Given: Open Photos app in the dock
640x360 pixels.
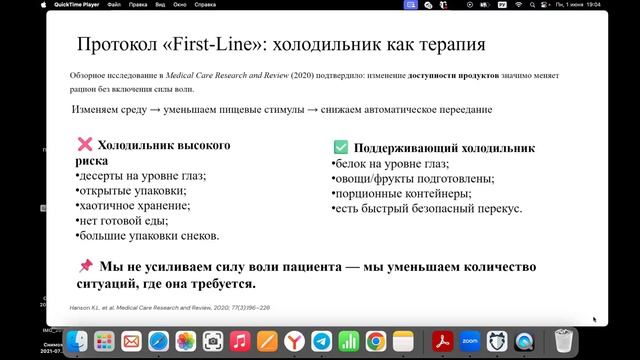Looking at the screenshot, I should pyautogui.click(x=186, y=341).
